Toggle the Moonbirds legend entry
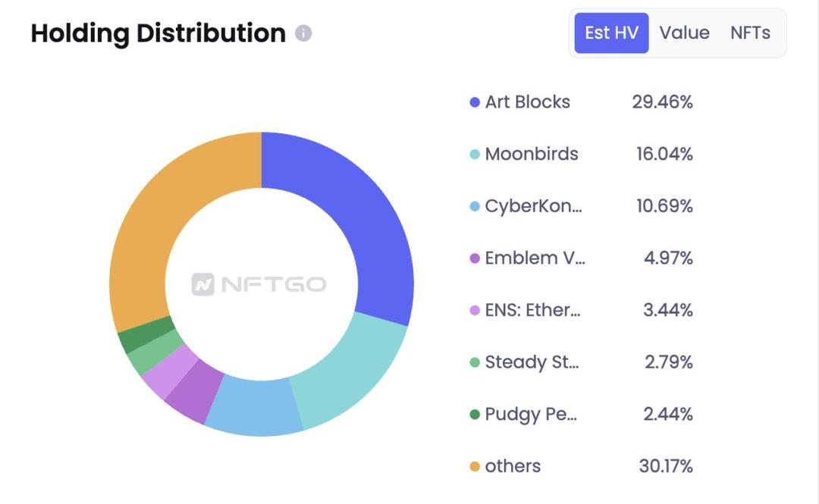 coord(531,155)
